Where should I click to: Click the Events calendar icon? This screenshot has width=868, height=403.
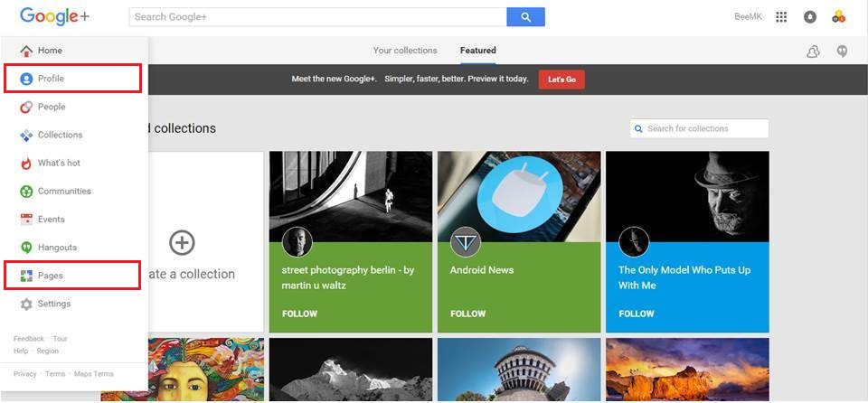tap(26, 220)
